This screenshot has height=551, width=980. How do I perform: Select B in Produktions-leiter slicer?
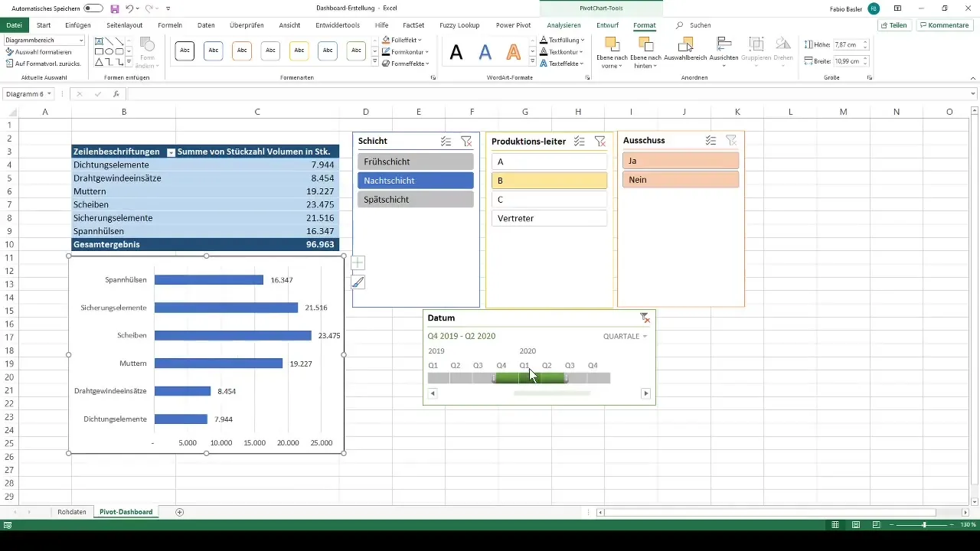(548, 181)
